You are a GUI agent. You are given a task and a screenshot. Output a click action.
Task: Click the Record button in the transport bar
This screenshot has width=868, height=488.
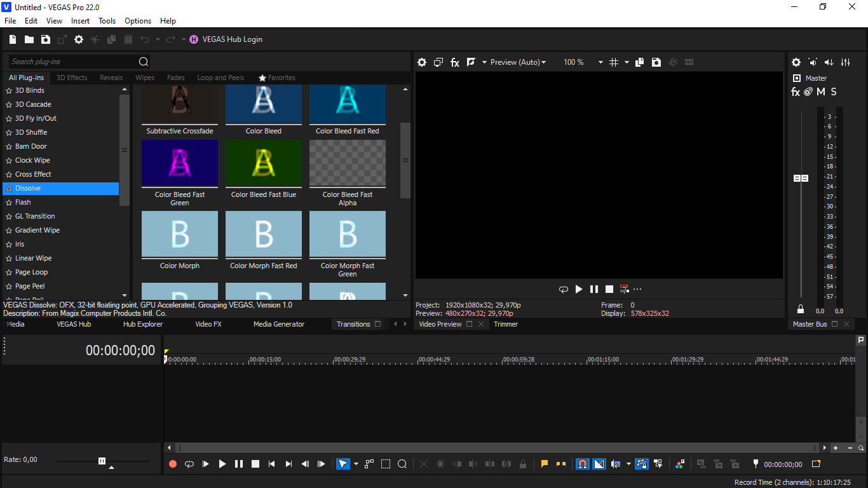pos(173,464)
